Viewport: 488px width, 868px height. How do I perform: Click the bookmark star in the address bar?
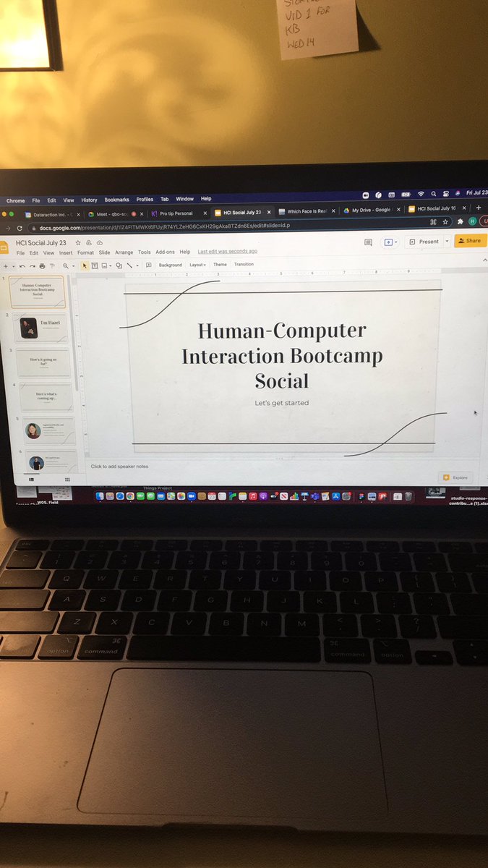[445, 222]
